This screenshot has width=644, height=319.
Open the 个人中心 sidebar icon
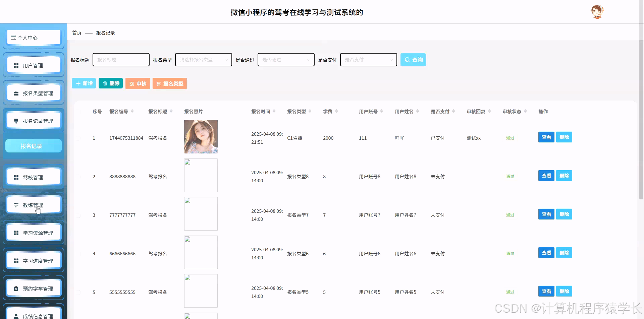[x=33, y=37]
